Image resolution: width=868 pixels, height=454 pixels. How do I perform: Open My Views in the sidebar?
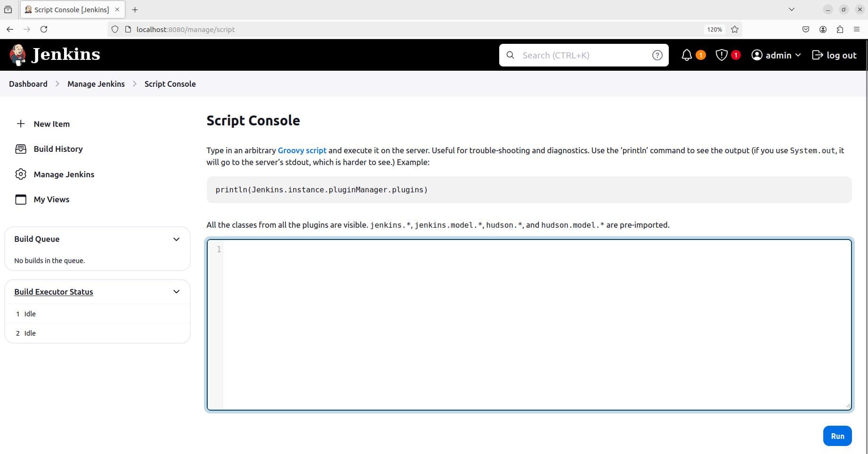click(52, 199)
